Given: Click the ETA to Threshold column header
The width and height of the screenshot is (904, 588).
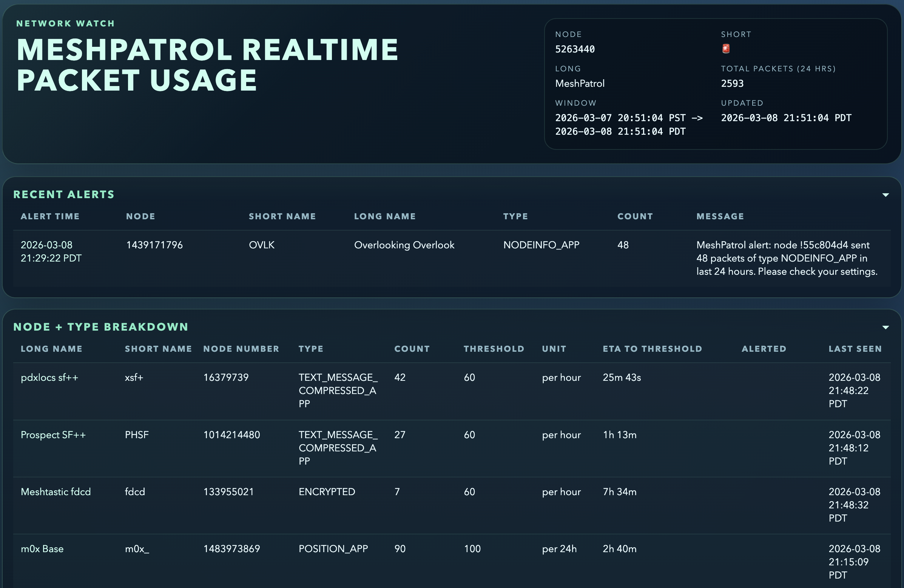Looking at the screenshot, I should (x=653, y=349).
